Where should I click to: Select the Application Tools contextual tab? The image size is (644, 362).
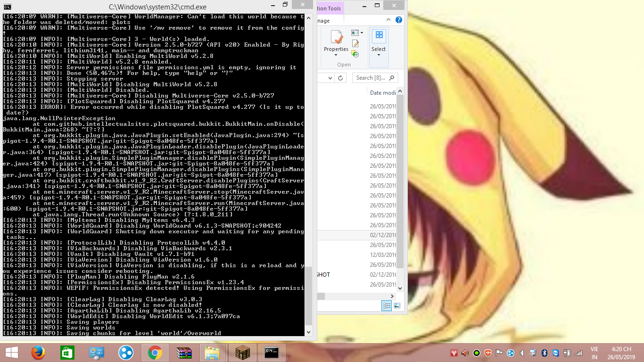pyautogui.click(x=330, y=8)
